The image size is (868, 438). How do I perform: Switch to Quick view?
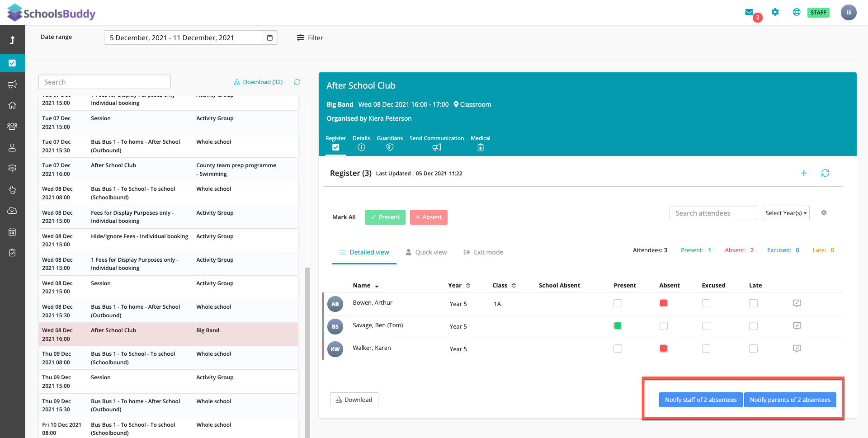(426, 252)
